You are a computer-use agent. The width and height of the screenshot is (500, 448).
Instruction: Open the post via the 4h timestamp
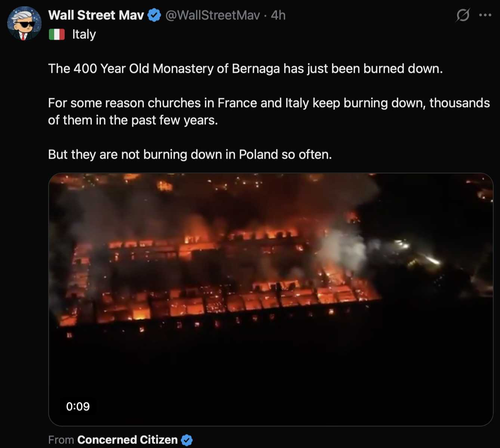point(278,15)
